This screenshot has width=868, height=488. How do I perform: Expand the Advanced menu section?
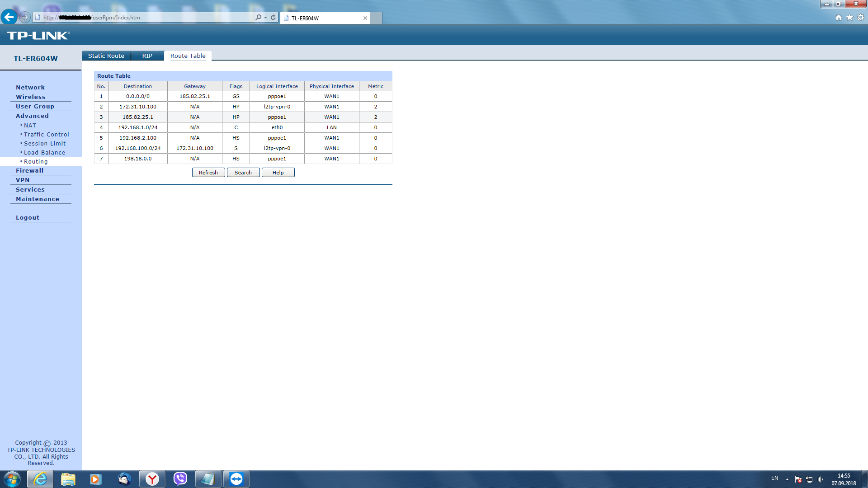tap(32, 116)
